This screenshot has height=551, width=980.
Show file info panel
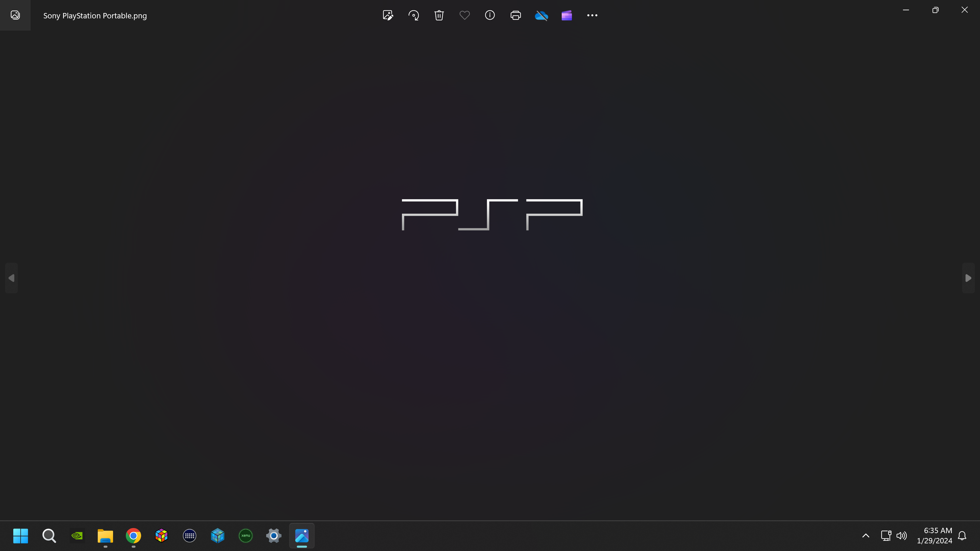coord(490,15)
